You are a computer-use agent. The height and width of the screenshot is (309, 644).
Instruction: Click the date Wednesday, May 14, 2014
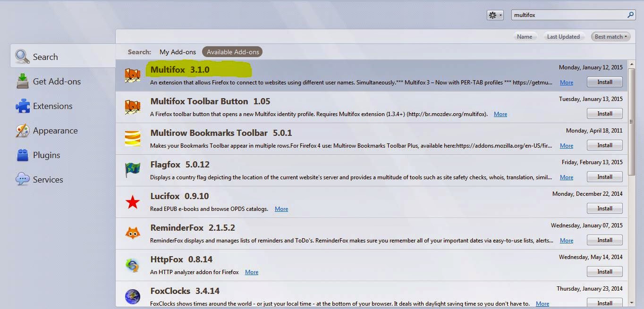coord(591,257)
